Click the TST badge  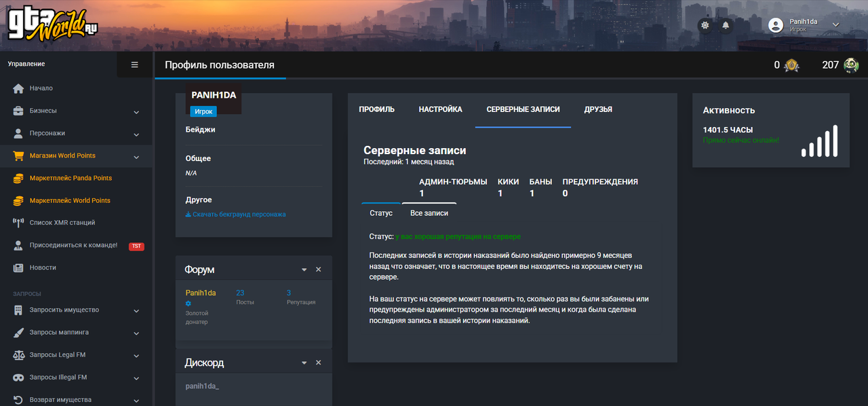136,246
